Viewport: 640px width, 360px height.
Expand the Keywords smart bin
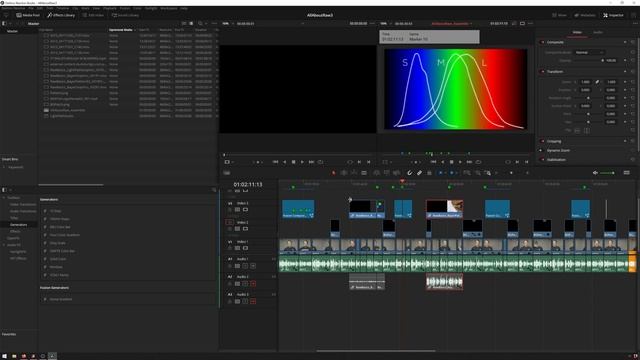[x=4, y=167]
